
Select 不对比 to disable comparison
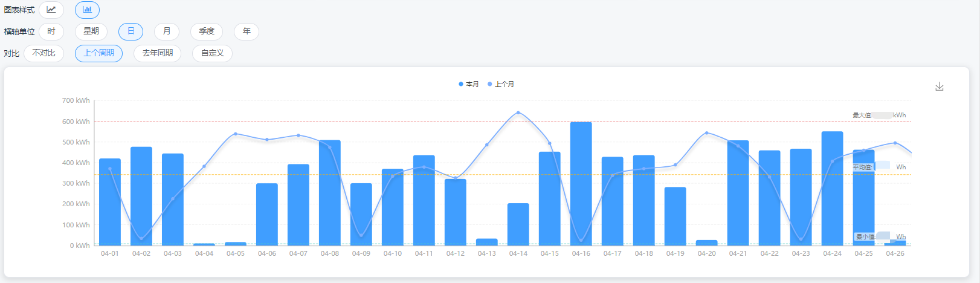pyautogui.click(x=44, y=53)
